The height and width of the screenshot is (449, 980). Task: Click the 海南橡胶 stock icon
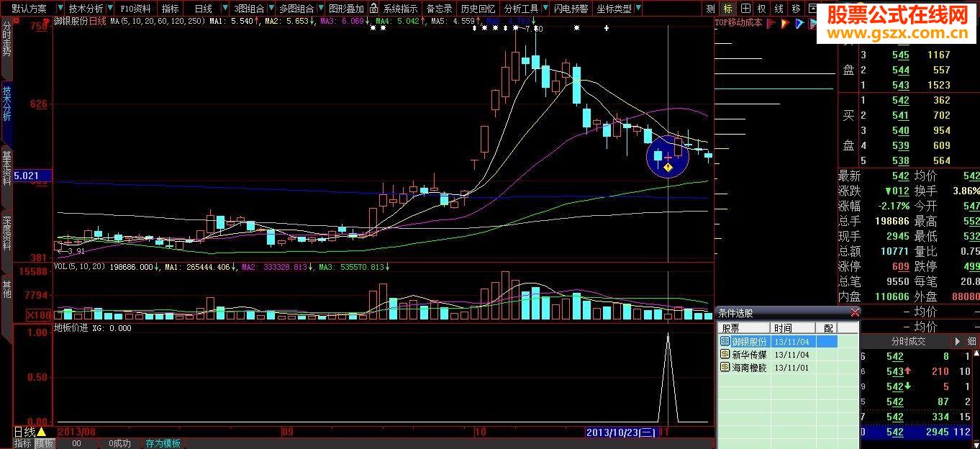point(725,368)
